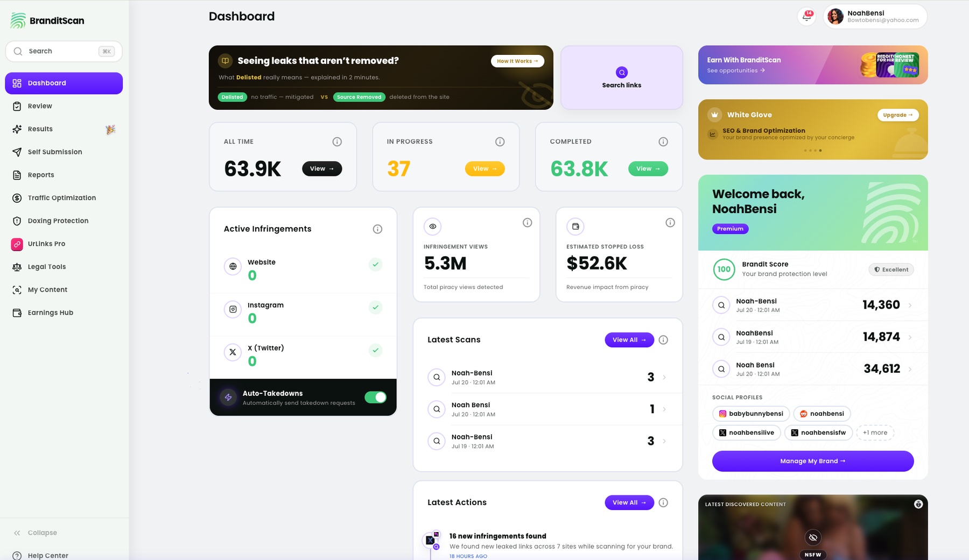Click the How It Works button

click(517, 61)
